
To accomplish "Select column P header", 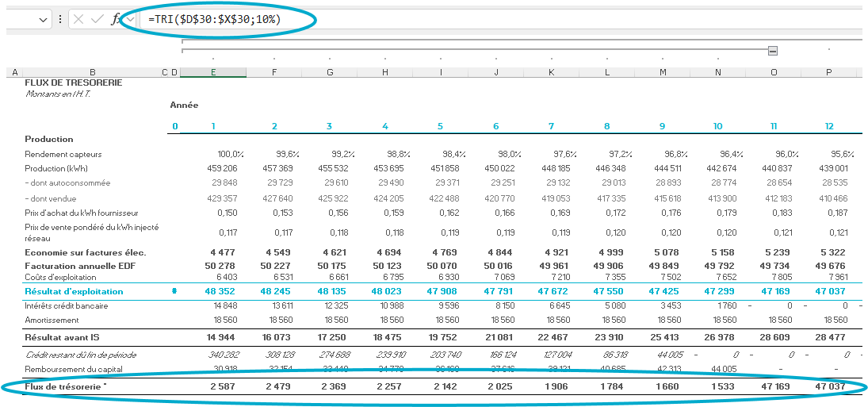I will tap(828, 72).
